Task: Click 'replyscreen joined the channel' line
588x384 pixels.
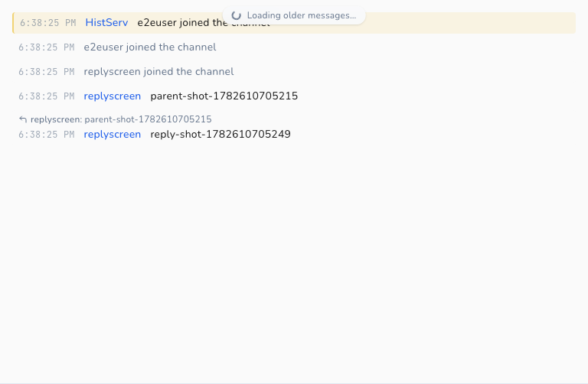Action: 158,72
